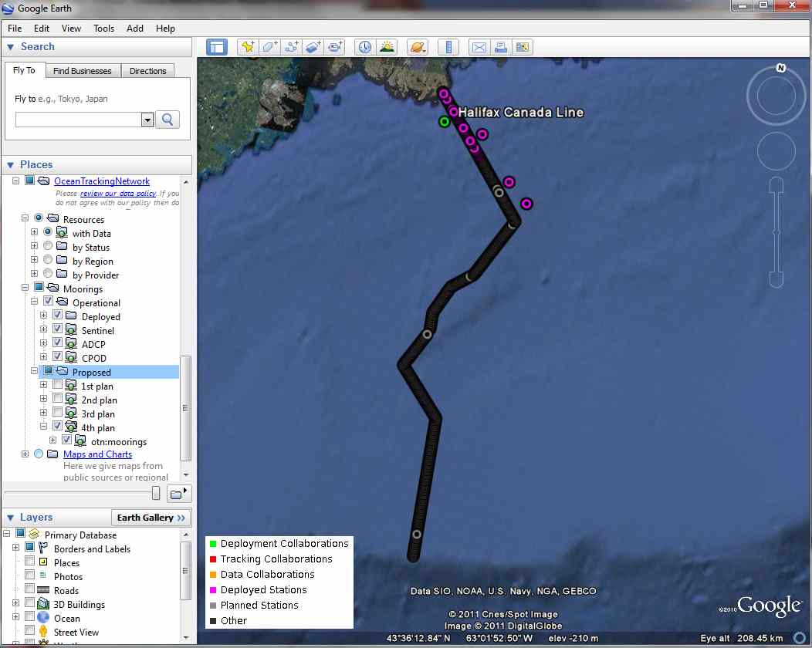Open the historical imagery clock tool
The height and width of the screenshot is (648, 812).
364,47
